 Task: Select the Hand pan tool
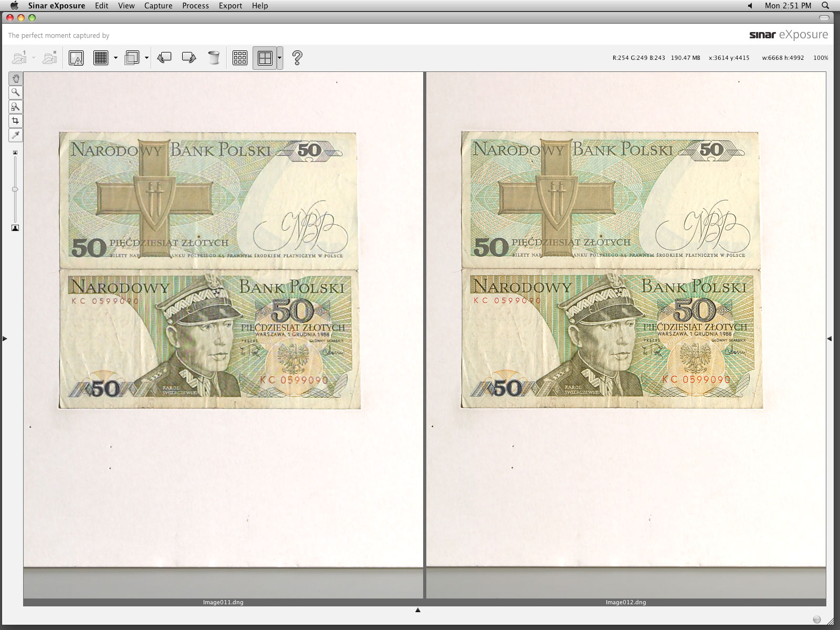click(15, 78)
